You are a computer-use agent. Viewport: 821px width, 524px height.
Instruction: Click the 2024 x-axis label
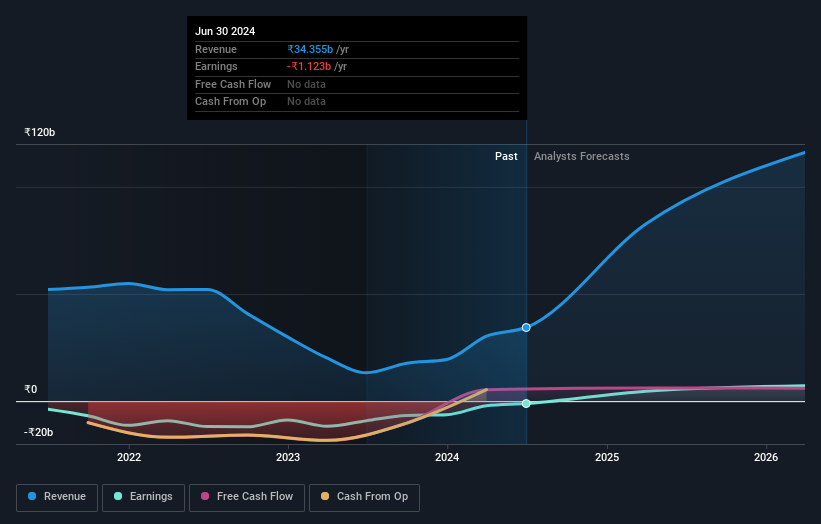coord(447,458)
